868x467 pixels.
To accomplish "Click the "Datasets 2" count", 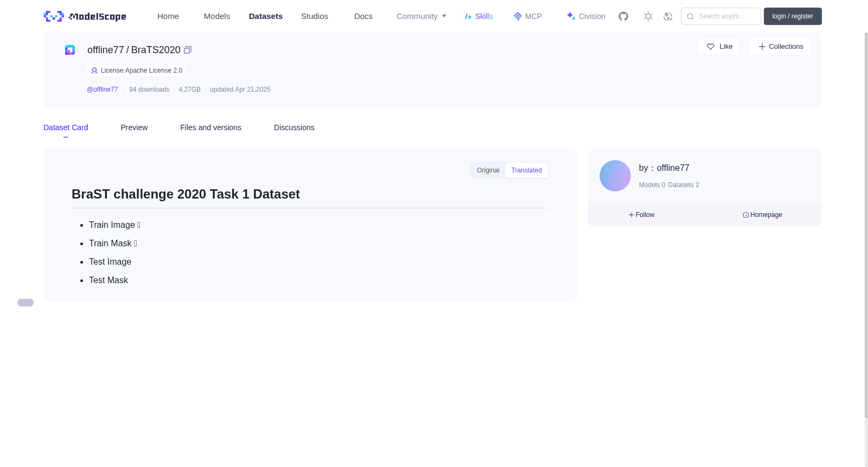I will (x=684, y=185).
